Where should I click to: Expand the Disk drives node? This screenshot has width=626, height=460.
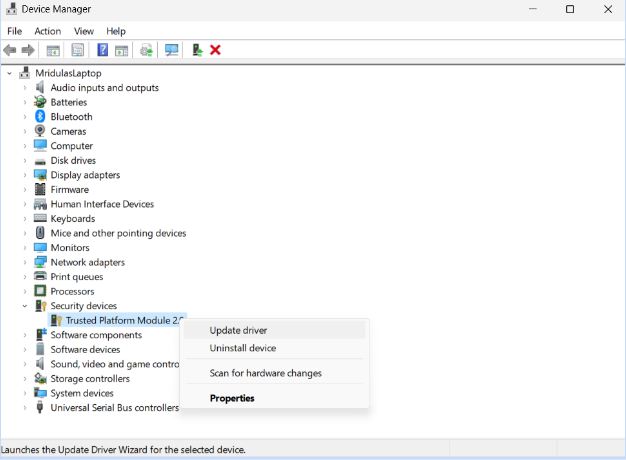pyautogui.click(x=25, y=161)
